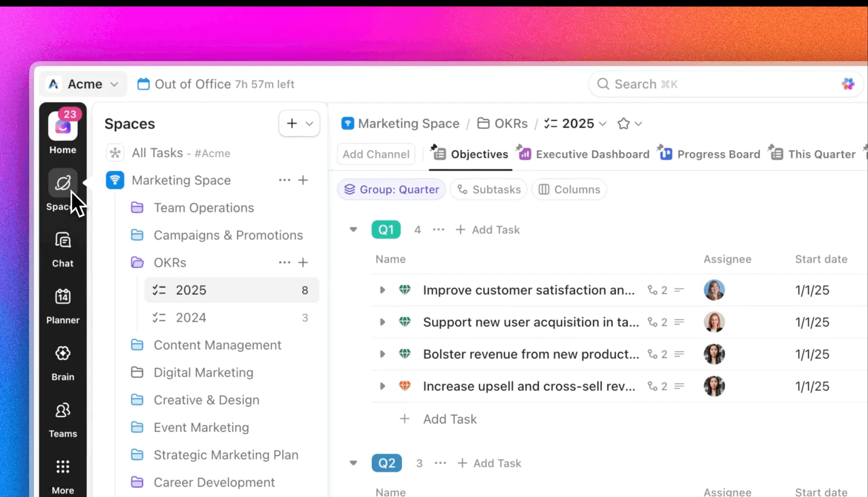Collapse the Q2 group
The image size is (868, 497).
354,463
